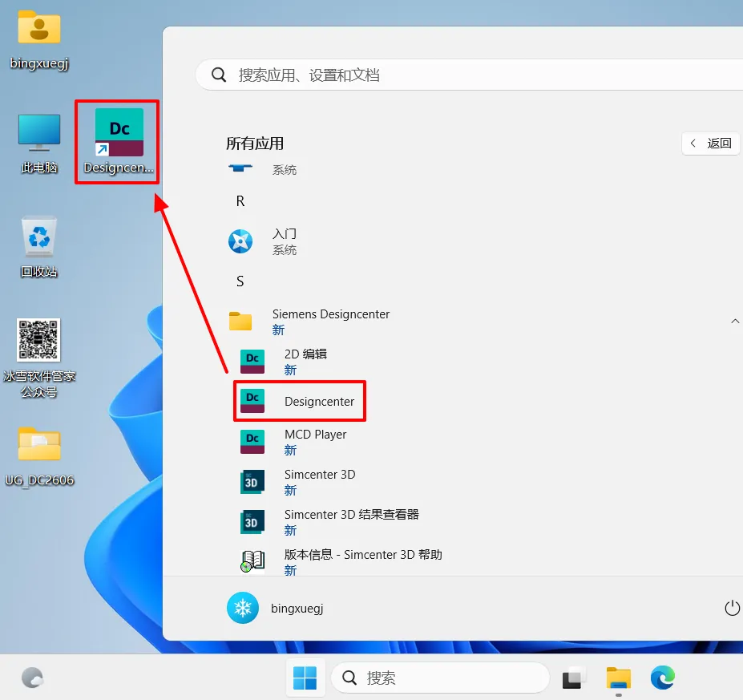The width and height of the screenshot is (743, 700).
Task: Jump to letter S section header
Action: (240, 281)
